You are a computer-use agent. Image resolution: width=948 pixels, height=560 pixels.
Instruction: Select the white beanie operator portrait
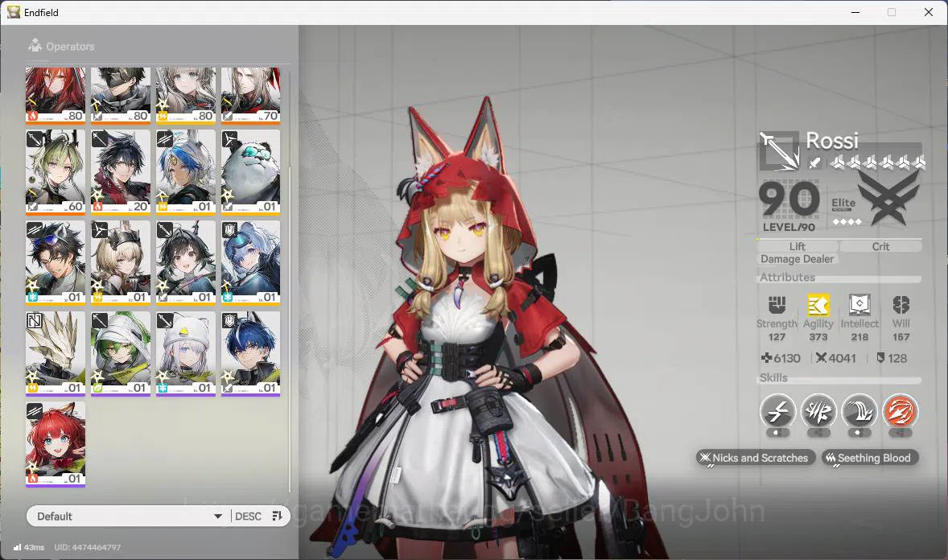[186, 354]
